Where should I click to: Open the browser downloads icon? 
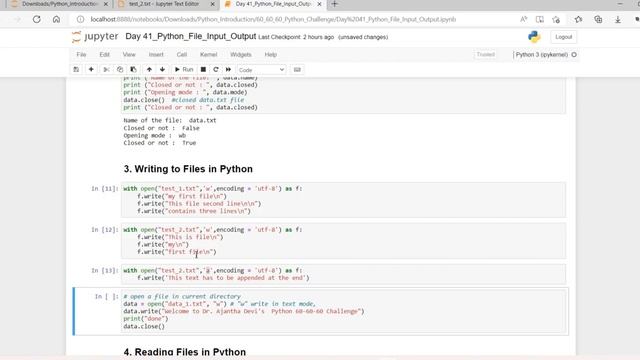coord(618,19)
